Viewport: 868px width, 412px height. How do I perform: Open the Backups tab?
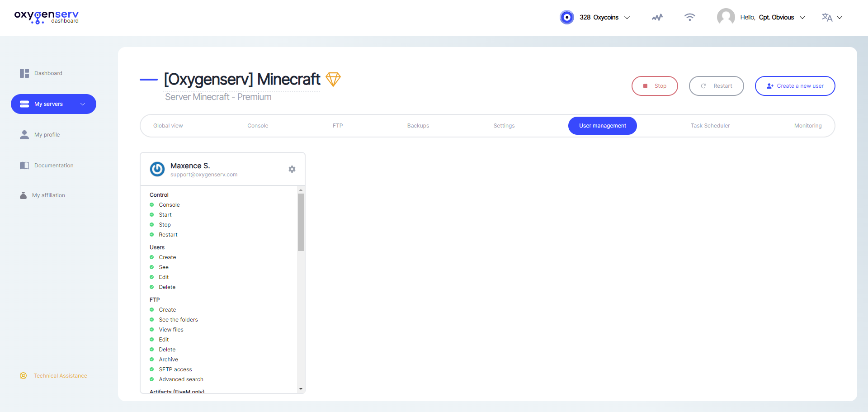418,126
